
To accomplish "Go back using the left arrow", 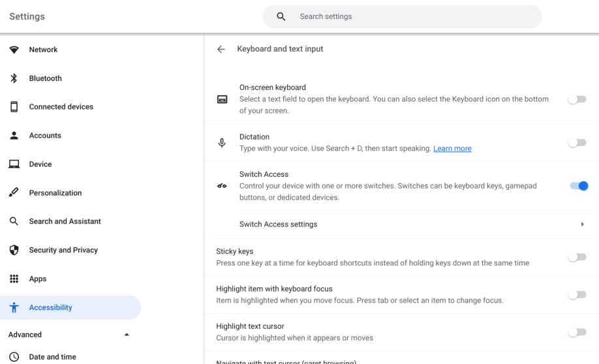I will click(x=221, y=49).
